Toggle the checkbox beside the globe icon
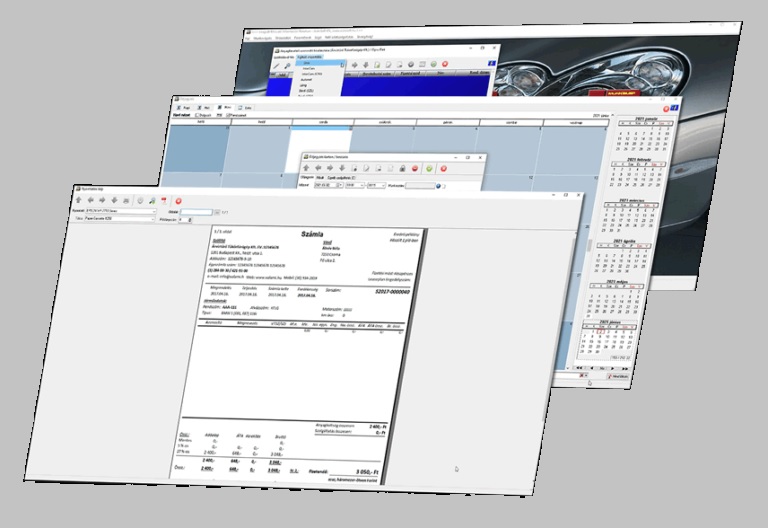Screen dimensions: 768x528 (444, 187)
